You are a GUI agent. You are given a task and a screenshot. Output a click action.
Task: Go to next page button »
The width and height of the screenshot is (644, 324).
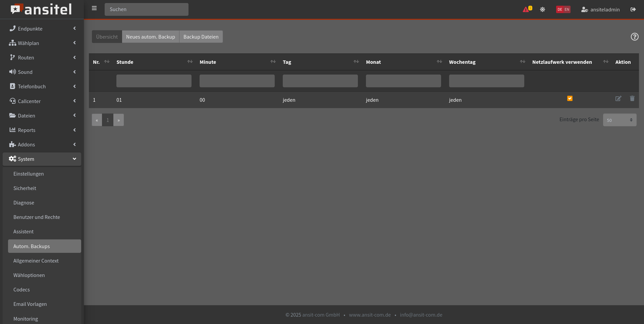(118, 120)
